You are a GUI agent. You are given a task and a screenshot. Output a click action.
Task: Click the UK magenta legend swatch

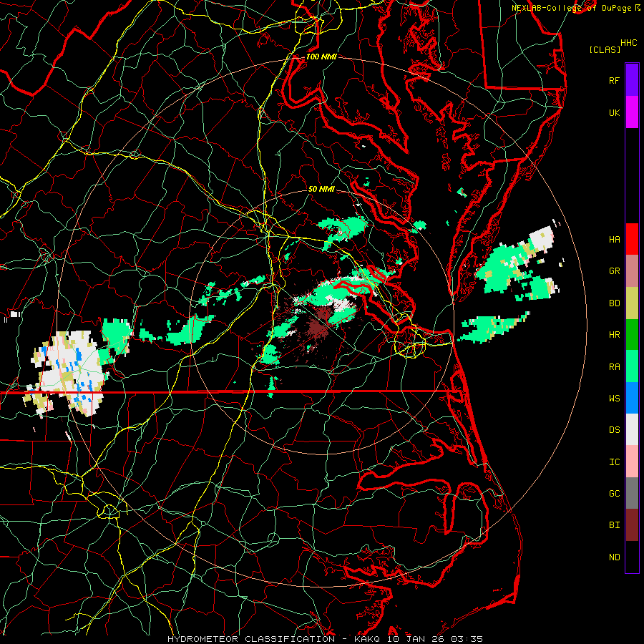click(632, 112)
